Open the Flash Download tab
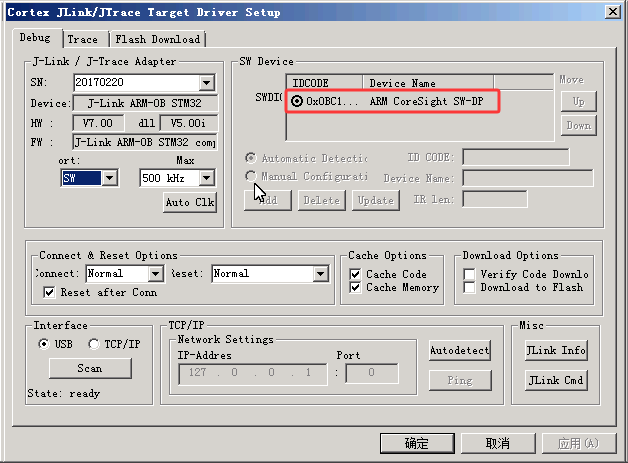Viewport: 628px width, 463px height. pos(157,39)
